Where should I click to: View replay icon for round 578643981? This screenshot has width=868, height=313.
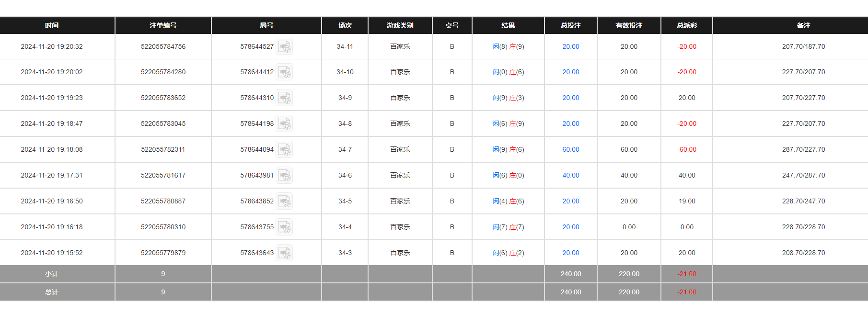point(284,176)
